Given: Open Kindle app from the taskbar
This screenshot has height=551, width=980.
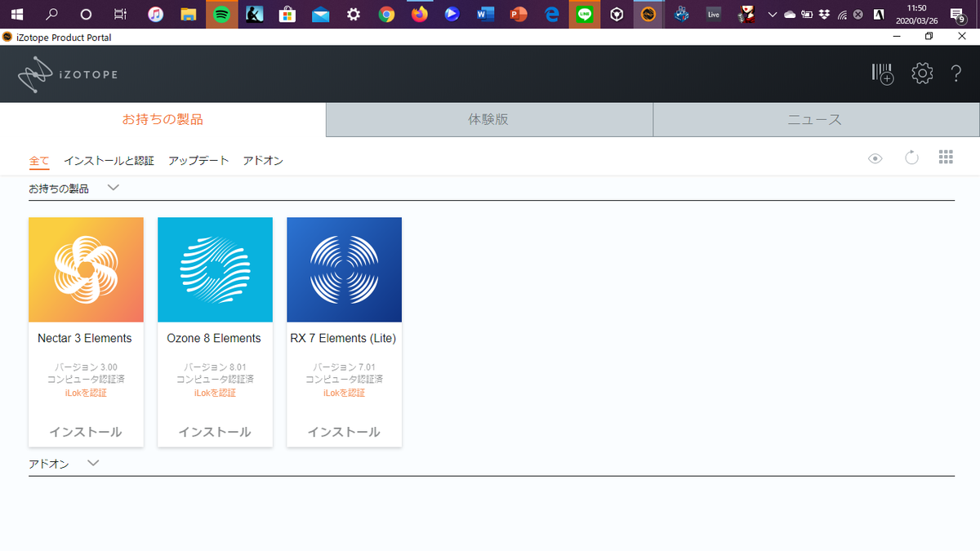Looking at the screenshot, I should pos(254,14).
